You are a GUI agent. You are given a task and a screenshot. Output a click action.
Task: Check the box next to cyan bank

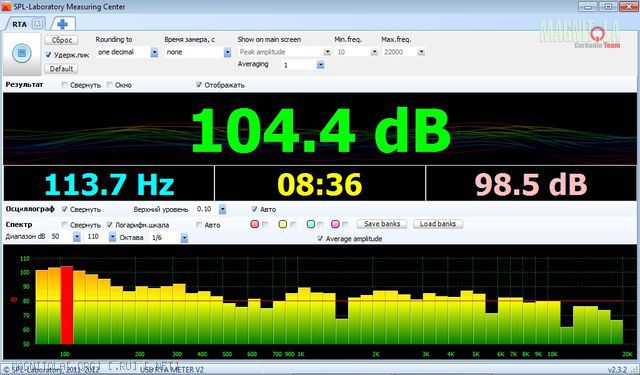321,224
